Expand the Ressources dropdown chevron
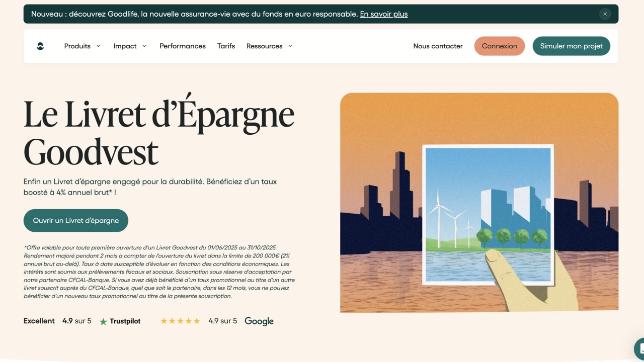The image size is (644, 362). click(290, 46)
